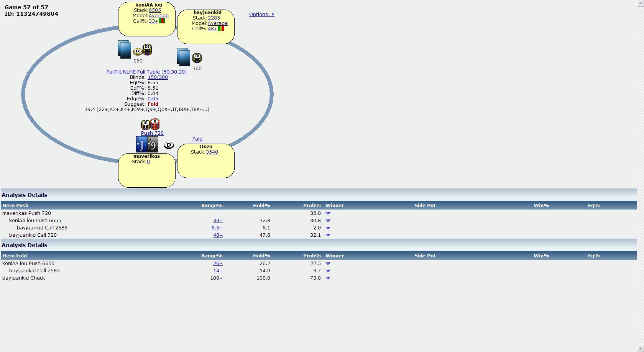Screen dimensions: 644x352
Task: Select the Fold action link near Oozo
Action: 197,139
